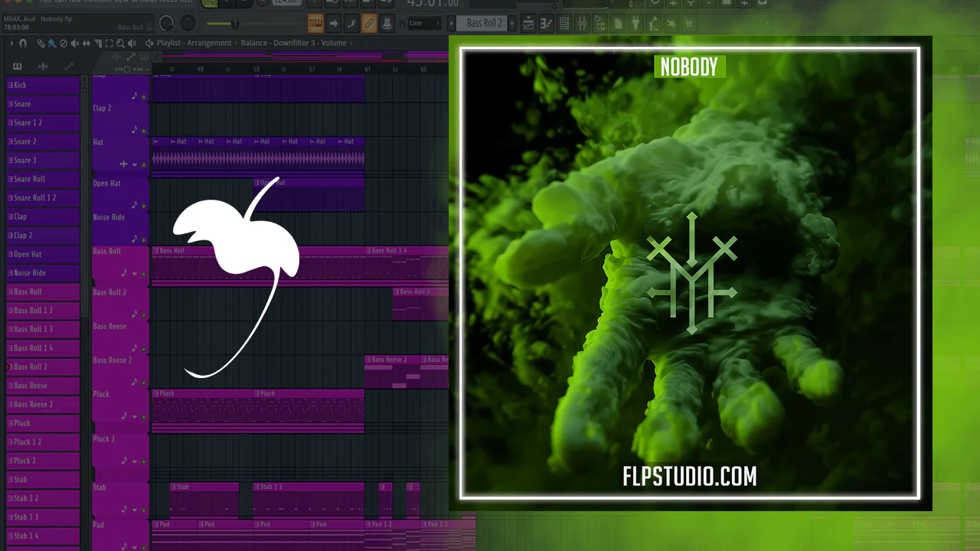Click the curved note icon in top toolbar
This screenshot has width=980, height=551.
[351, 23]
